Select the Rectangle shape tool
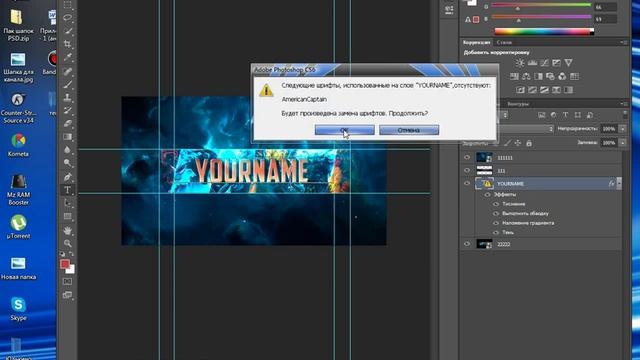 tap(68, 216)
